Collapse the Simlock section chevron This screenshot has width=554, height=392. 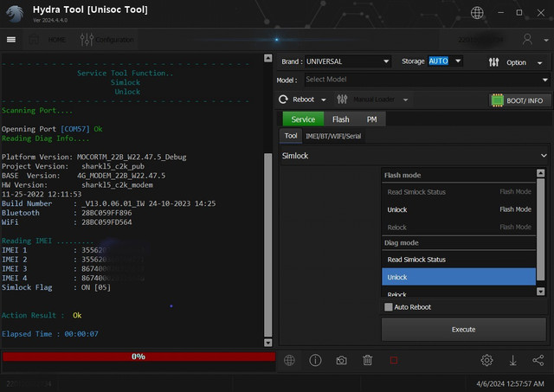[x=544, y=156]
